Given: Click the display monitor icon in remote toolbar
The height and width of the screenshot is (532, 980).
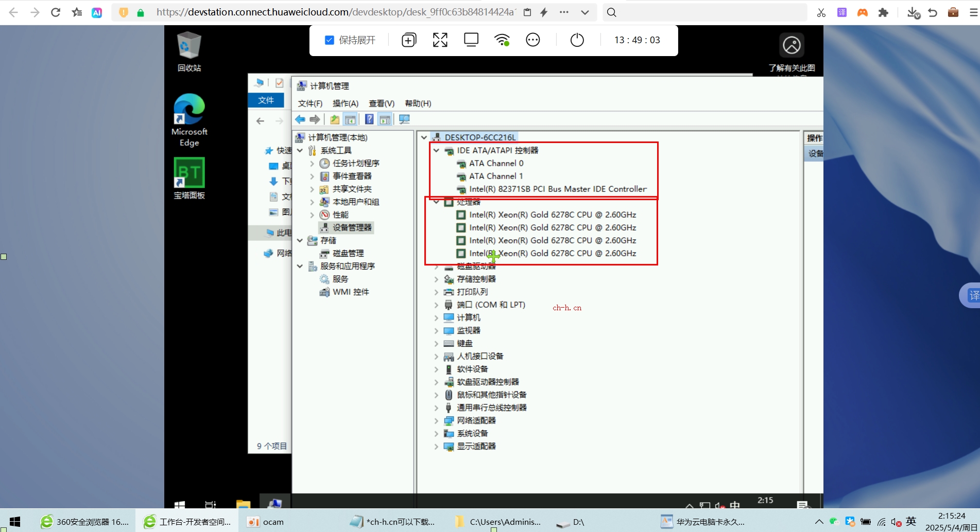Looking at the screenshot, I should [471, 40].
